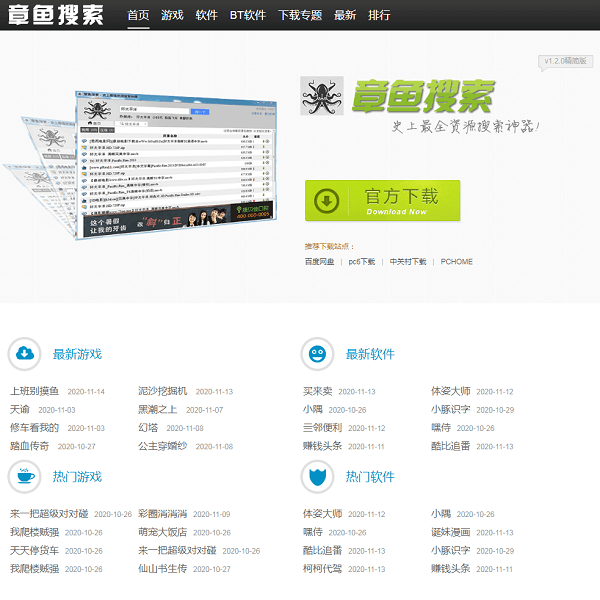Image resolution: width=600 pixels, height=600 pixels.
Task: Open the 热门软件 section heading
Action: 370,477
